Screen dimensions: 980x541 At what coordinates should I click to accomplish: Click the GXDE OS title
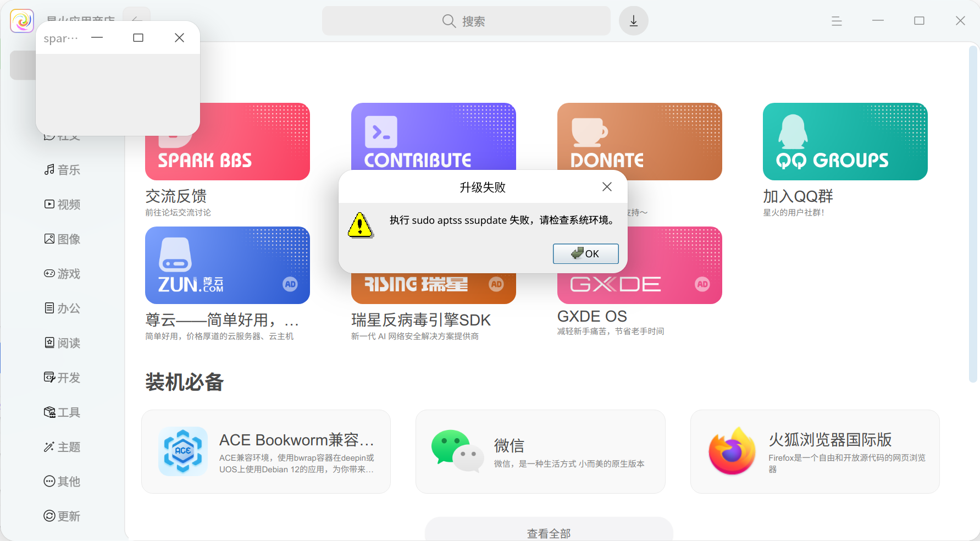[x=592, y=316]
